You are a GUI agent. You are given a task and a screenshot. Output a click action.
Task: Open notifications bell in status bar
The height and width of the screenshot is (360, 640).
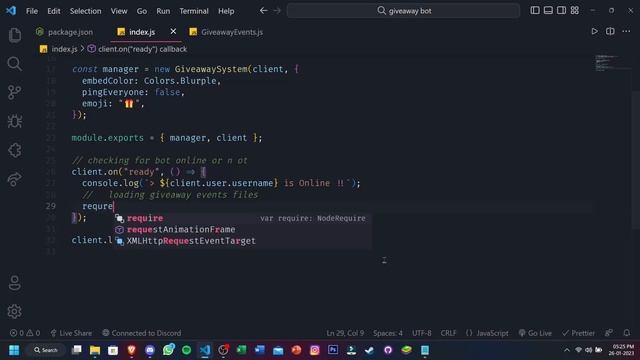[x=627, y=333]
